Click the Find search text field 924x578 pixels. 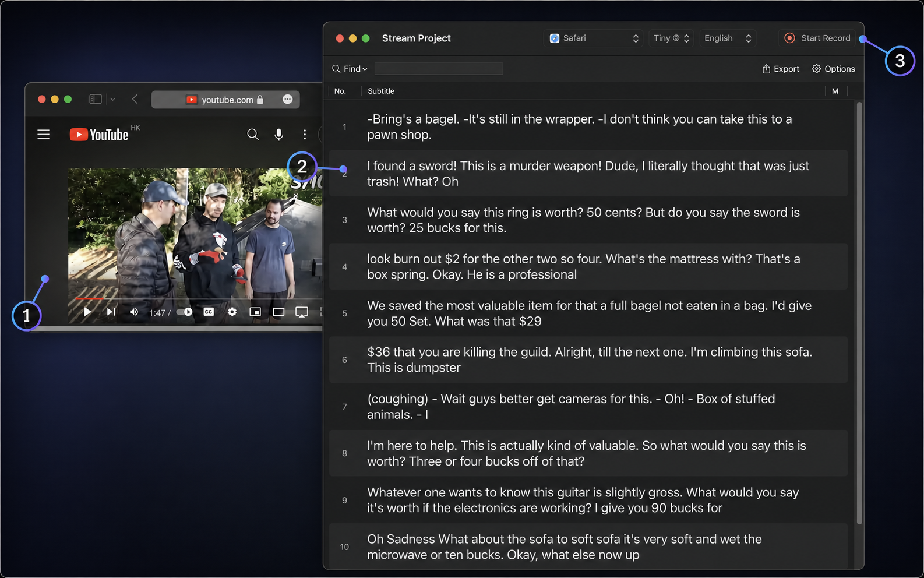(x=438, y=69)
